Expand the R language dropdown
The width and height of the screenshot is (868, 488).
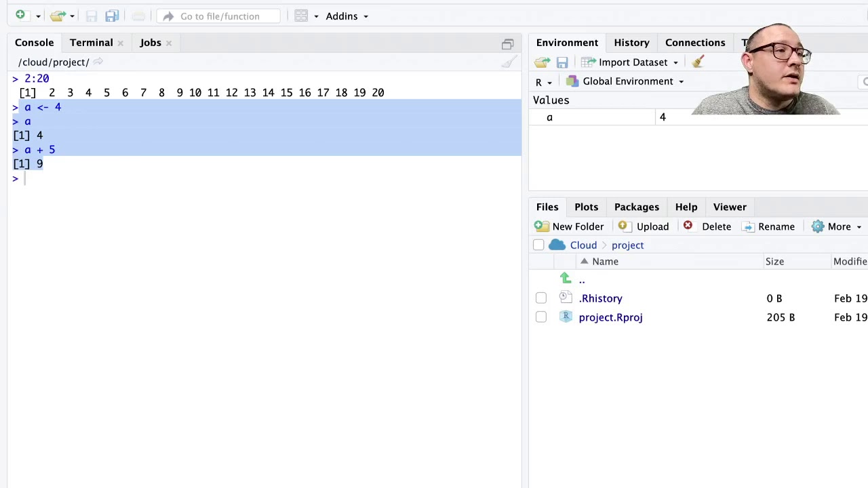(544, 82)
